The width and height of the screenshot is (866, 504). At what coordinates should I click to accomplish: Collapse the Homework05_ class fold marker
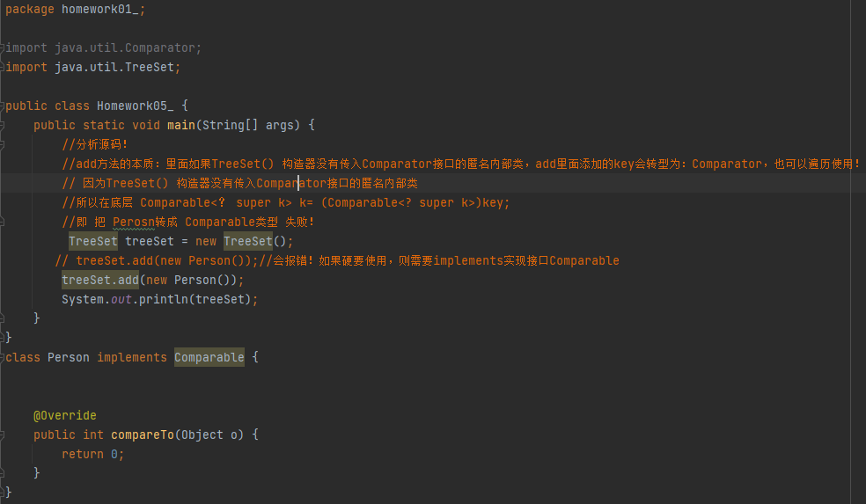[x=3, y=106]
